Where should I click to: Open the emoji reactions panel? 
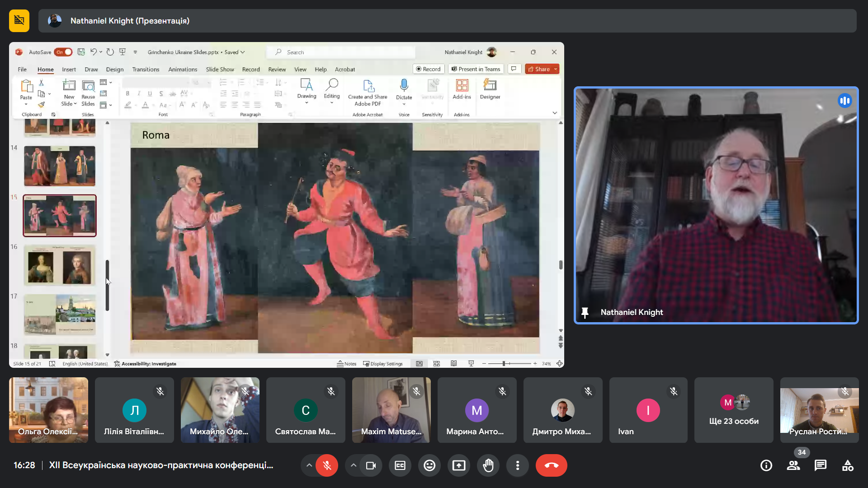coord(429,465)
